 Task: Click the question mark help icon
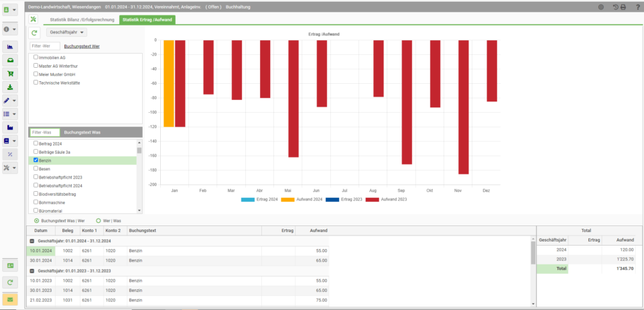[x=637, y=7]
